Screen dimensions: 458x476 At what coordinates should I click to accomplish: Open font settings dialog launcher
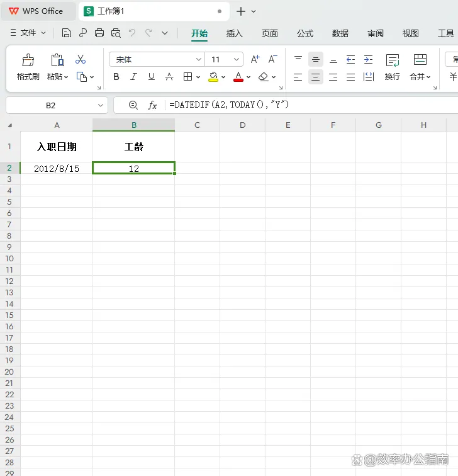coord(281,88)
